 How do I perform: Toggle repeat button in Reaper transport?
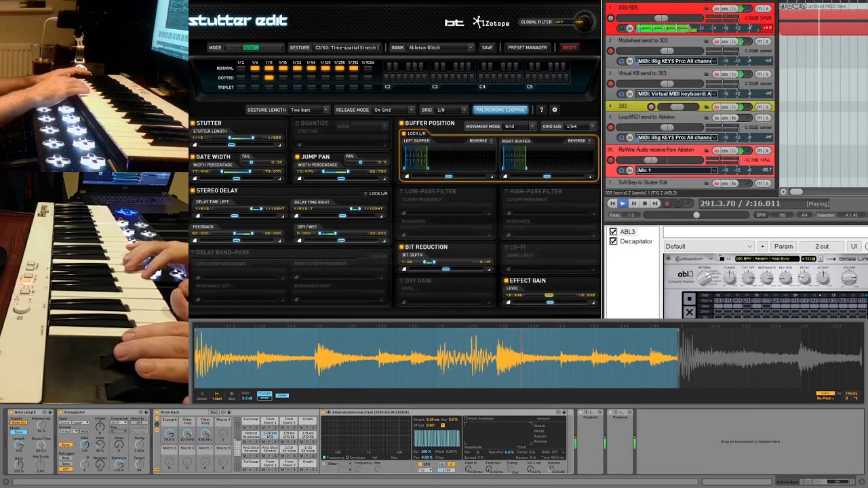pyautogui.click(x=677, y=203)
